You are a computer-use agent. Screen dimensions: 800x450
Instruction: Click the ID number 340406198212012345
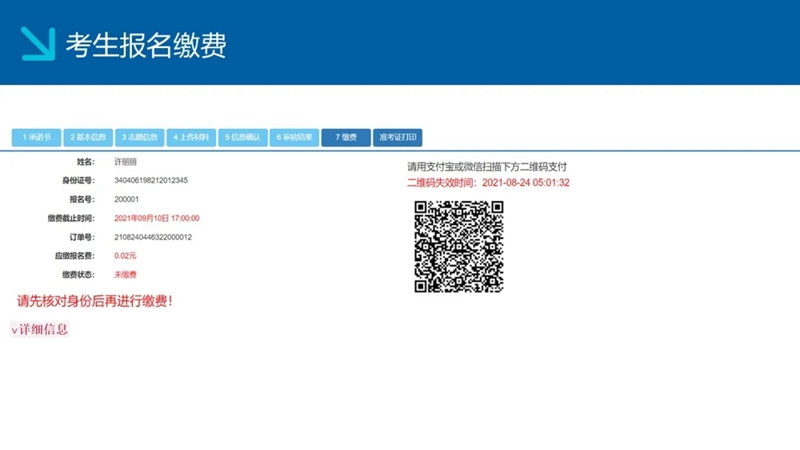click(x=151, y=181)
